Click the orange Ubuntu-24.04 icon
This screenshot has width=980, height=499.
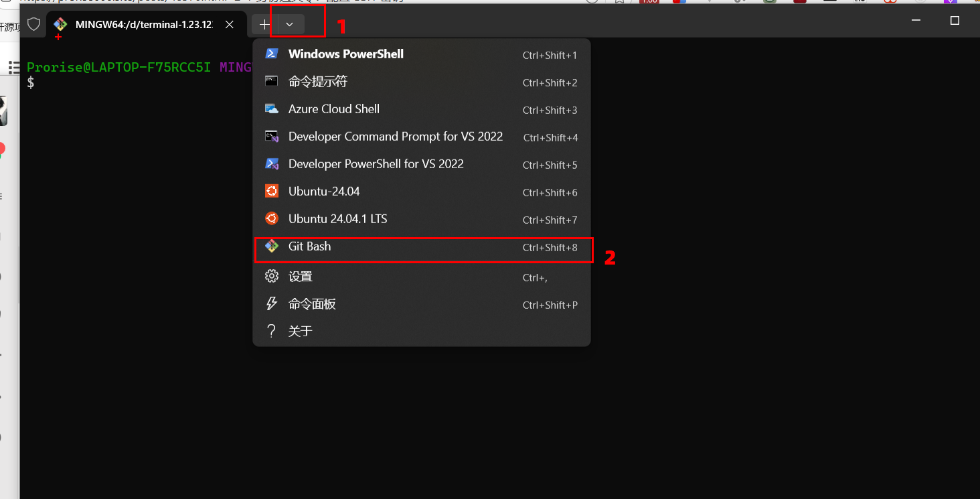tap(272, 192)
